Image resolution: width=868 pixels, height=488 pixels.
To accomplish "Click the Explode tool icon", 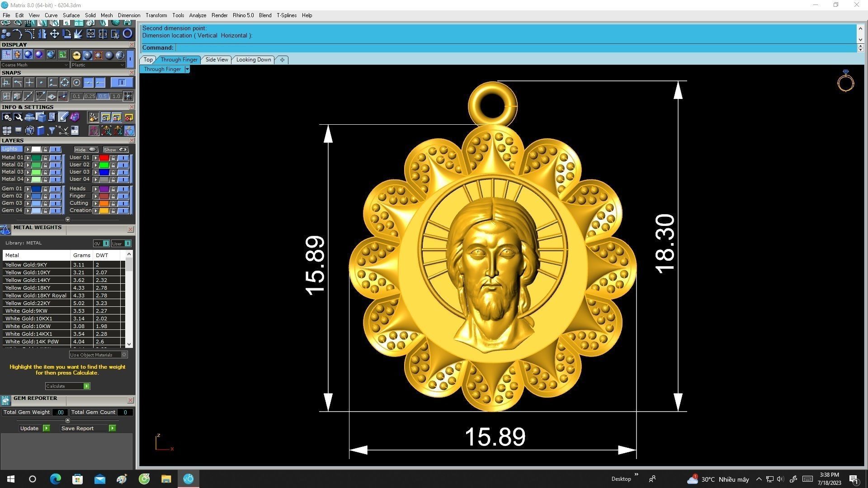I will click(x=78, y=34).
